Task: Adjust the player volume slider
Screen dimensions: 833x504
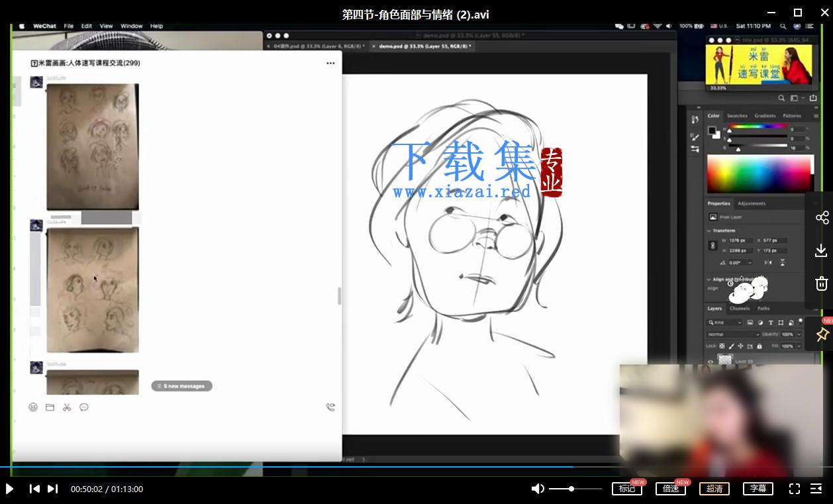Action: [x=575, y=489]
